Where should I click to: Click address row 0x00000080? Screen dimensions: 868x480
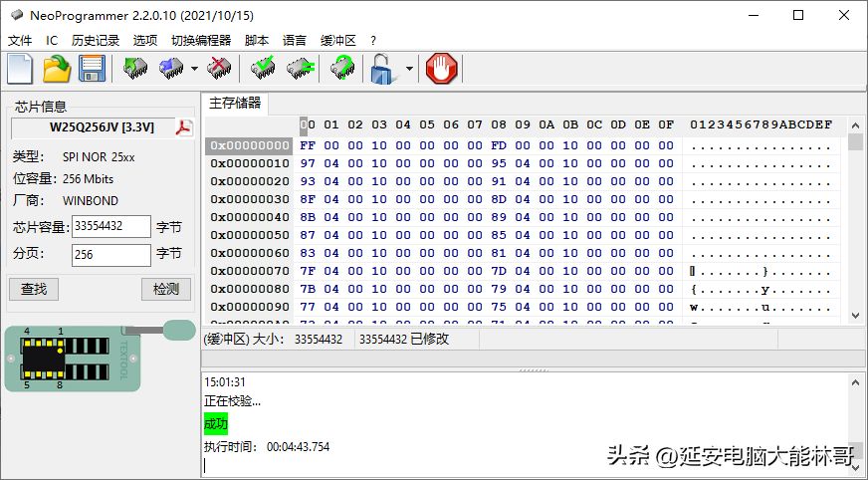(x=250, y=289)
